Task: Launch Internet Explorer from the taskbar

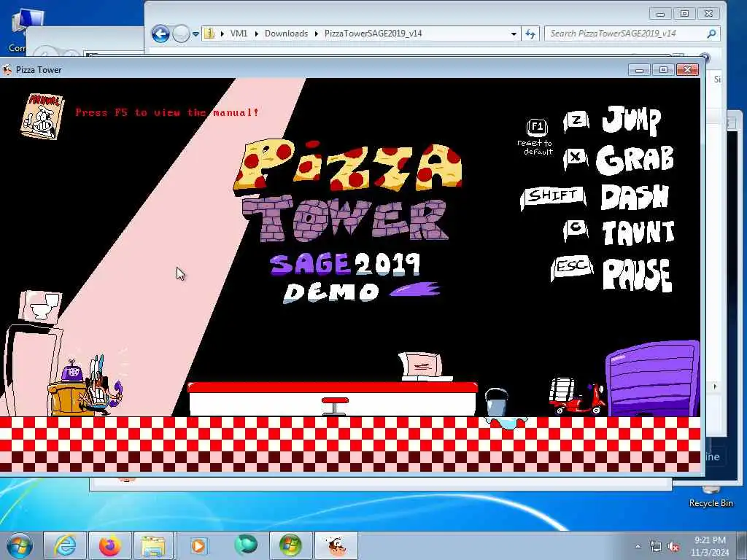Action: (65, 545)
